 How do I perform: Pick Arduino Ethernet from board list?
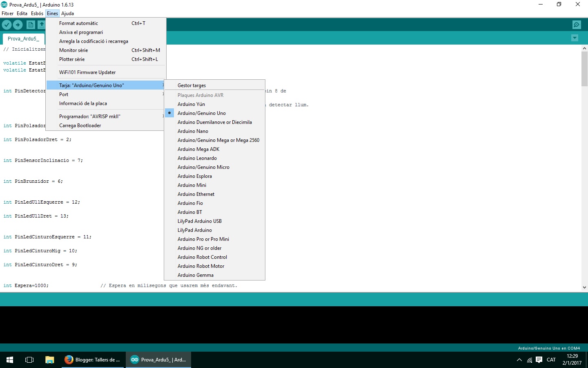pos(215,194)
